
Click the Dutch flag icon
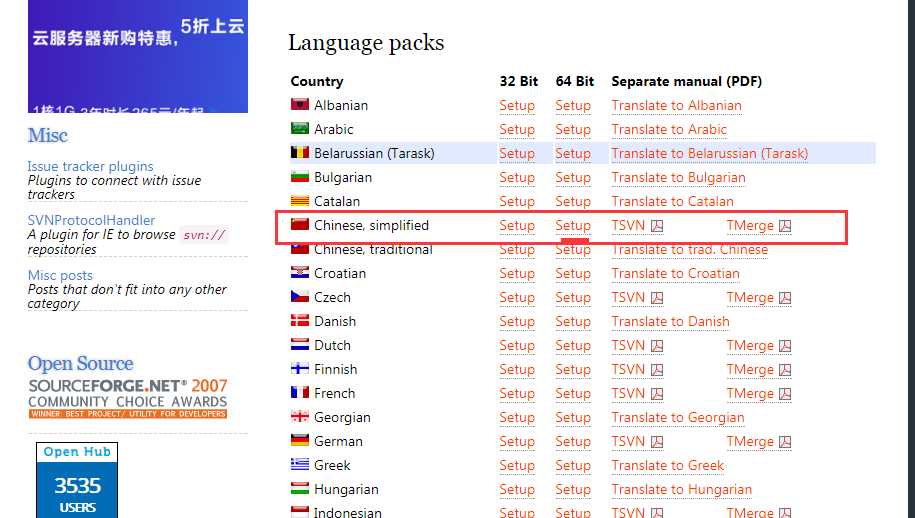click(x=300, y=344)
